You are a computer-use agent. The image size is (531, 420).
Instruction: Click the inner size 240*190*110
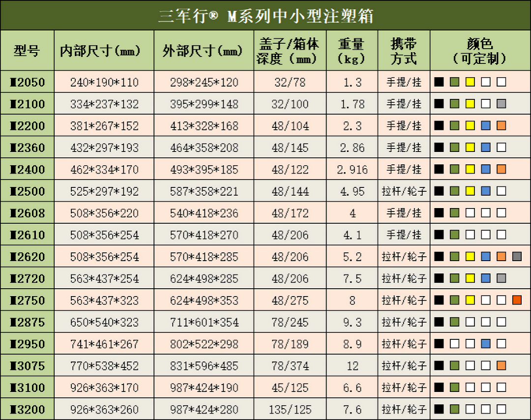104,82
